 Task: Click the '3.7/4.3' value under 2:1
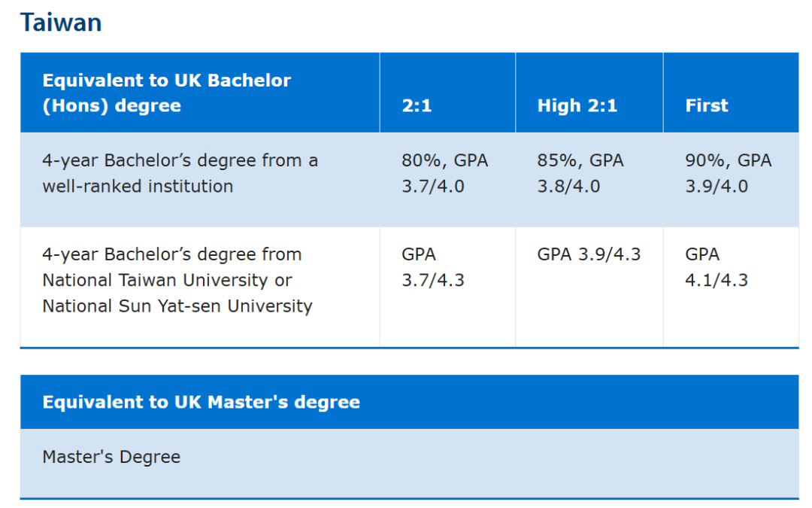(433, 281)
